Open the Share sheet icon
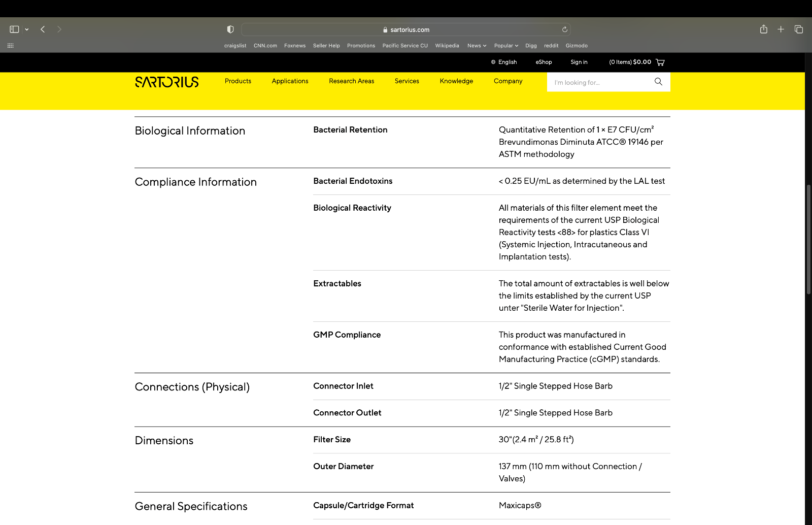 763,29
